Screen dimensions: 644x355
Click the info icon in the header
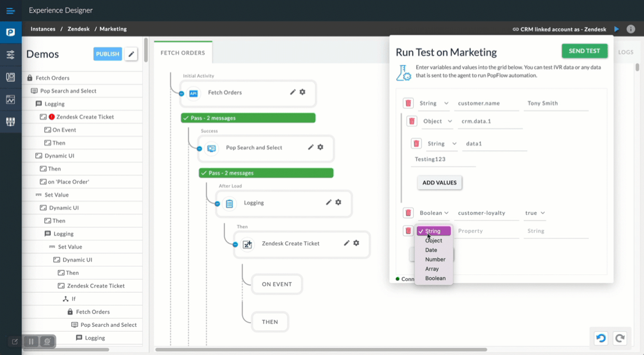pos(631,29)
